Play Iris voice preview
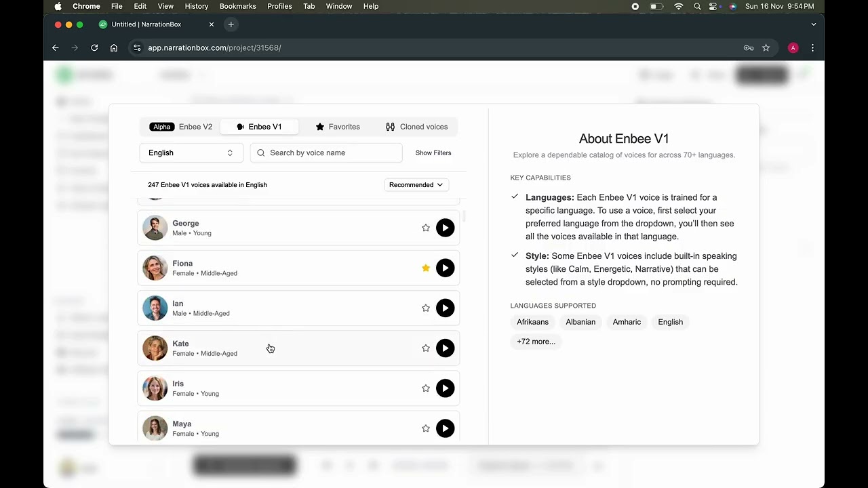 [445, 388]
